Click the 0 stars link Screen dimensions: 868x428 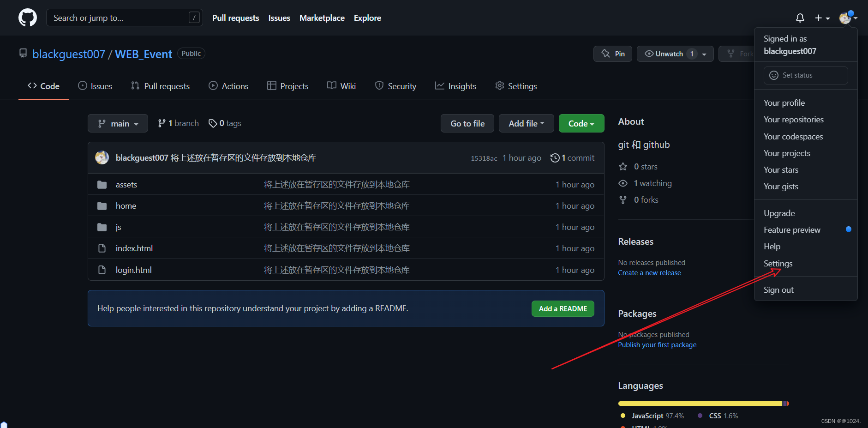(639, 167)
